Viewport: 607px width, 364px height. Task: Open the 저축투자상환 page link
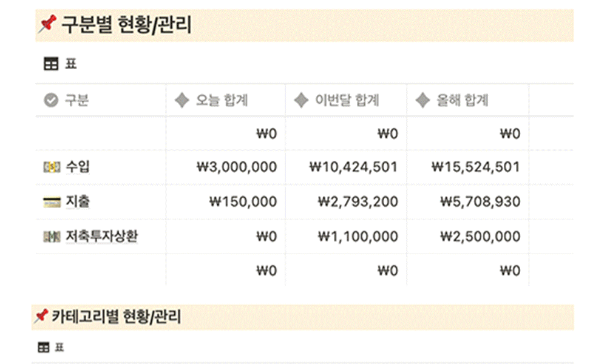[101, 236]
